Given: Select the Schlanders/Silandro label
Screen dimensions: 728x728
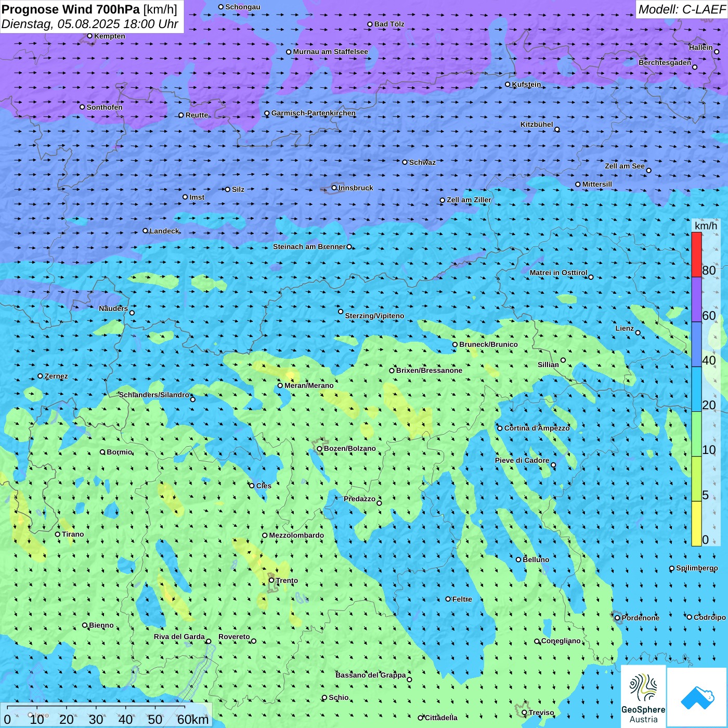Looking at the screenshot, I should (154, 395).
